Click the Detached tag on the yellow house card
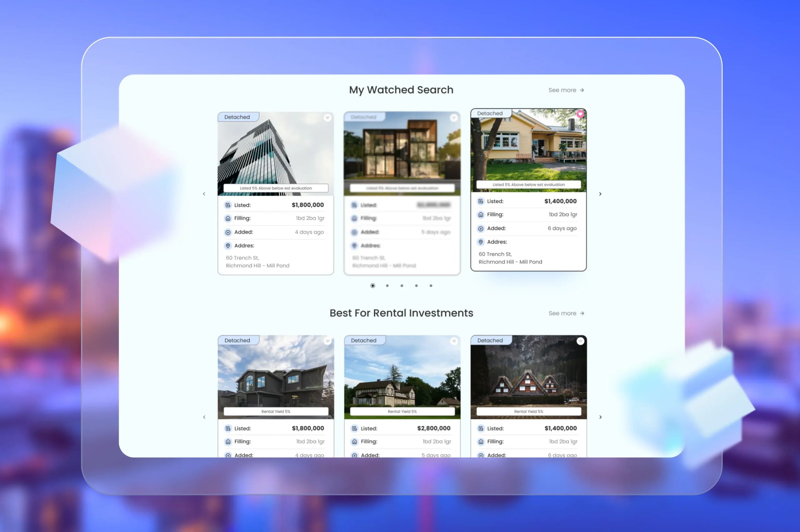 coord(490,113)
